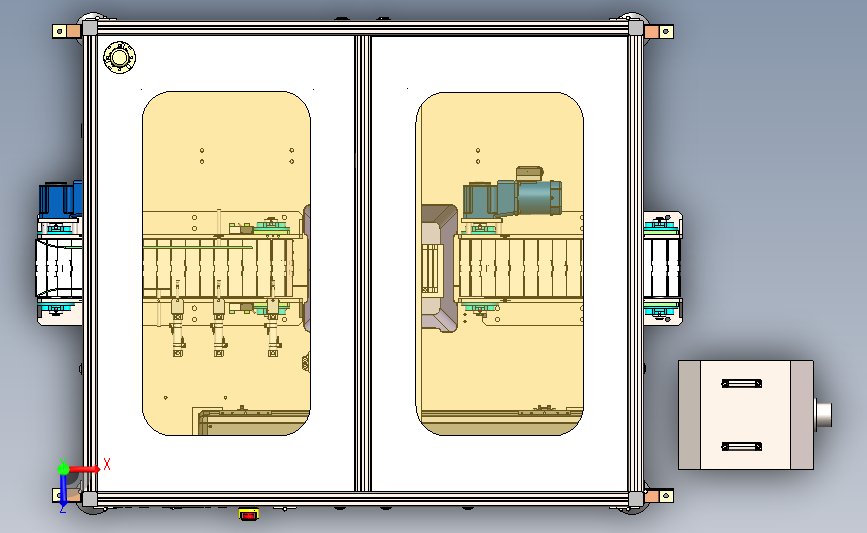Image resolution: width=867 pixels, height=533 pixels.
Task: Select the gray tunnel hood in right window
Action: pyautogui.click(x=440, y=269)
